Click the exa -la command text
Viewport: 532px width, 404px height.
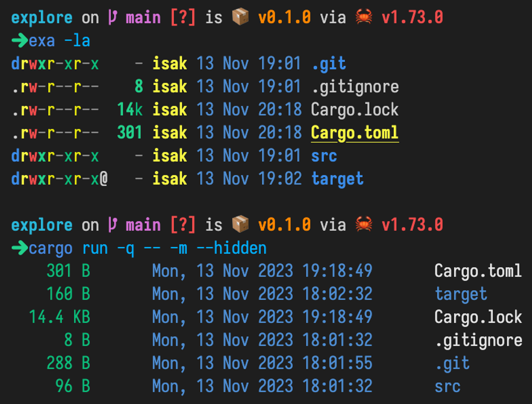59,41
